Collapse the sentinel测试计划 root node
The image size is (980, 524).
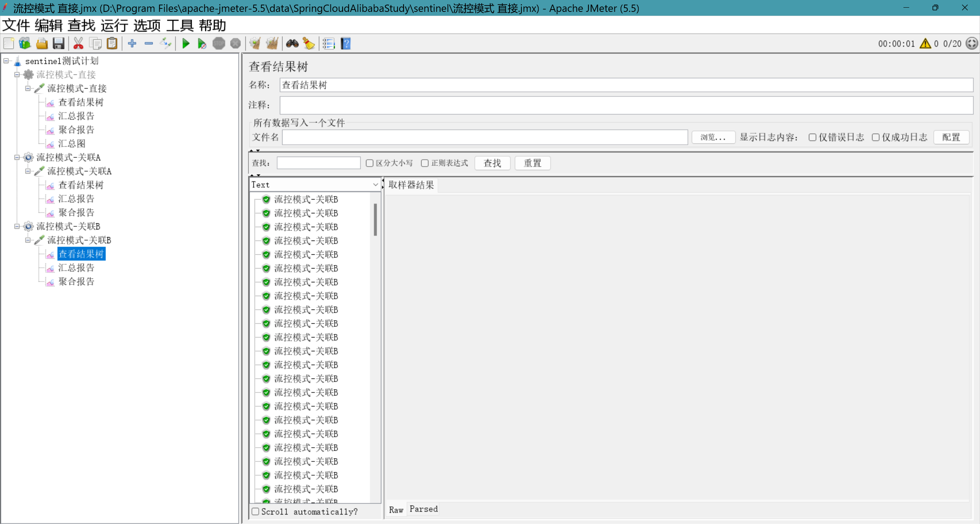[6, 61]
